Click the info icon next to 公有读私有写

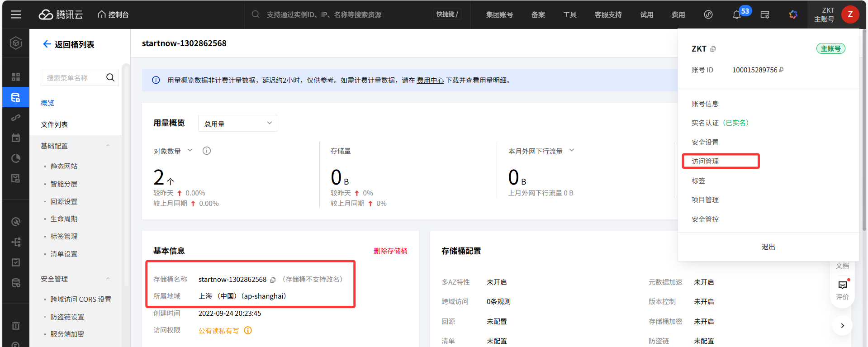tap(248, 331)
